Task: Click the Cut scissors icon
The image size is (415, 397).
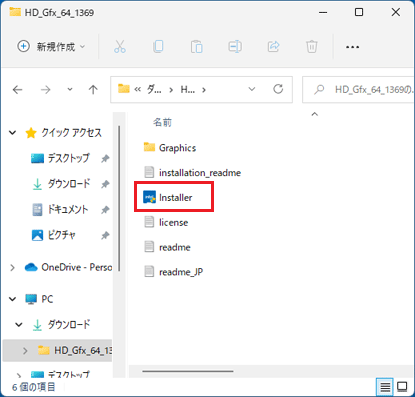Action: pyautogui.click(x=120, y=47)
